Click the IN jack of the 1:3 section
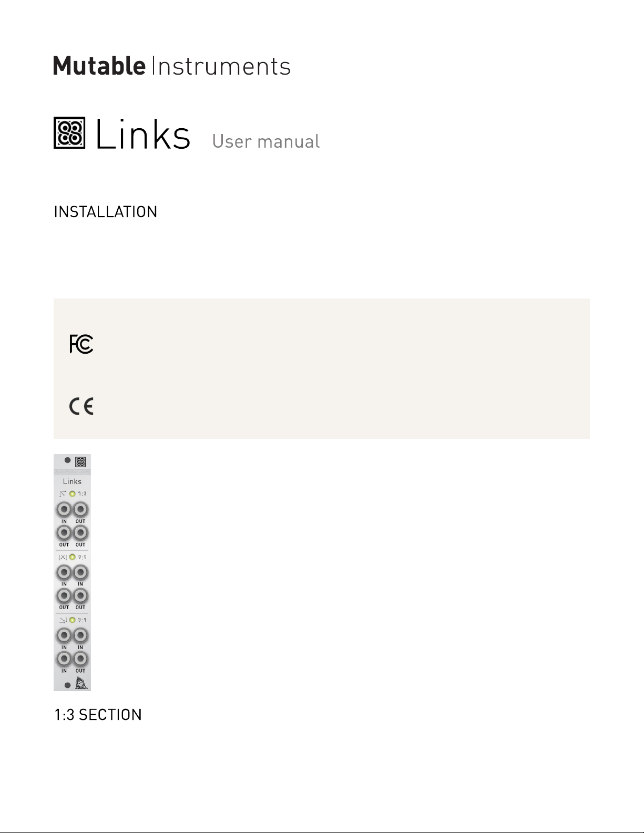 64,510
